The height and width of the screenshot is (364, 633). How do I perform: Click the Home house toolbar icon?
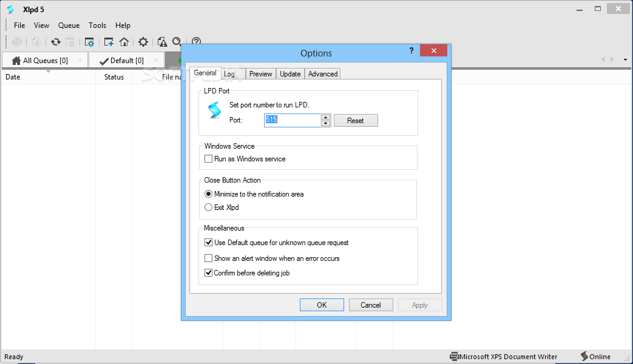(124, 42)
